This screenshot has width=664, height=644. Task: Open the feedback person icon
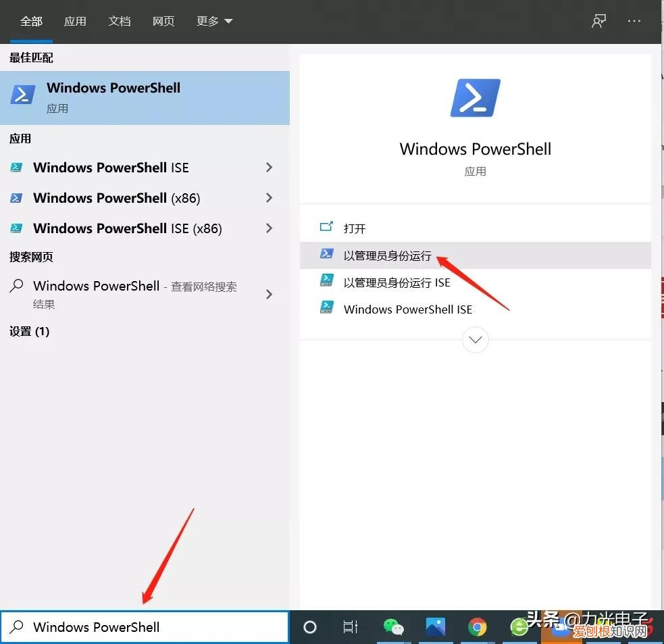(x=598, y=21)
